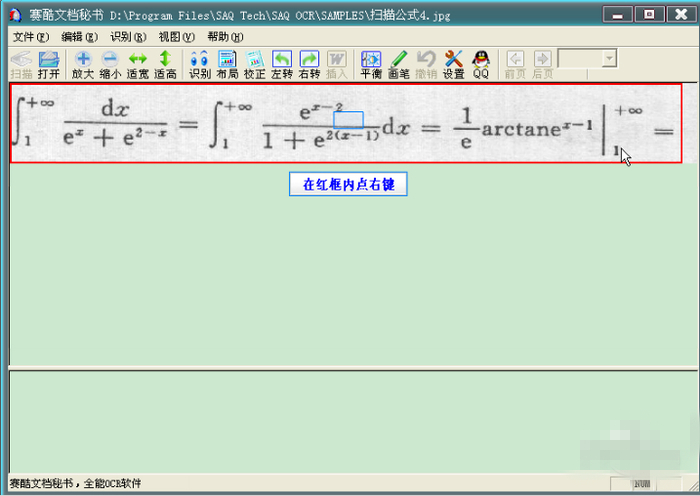700x496 pixels.
Task: Open the page dropdown in toolbar
Action: click(x=609, y=58)
